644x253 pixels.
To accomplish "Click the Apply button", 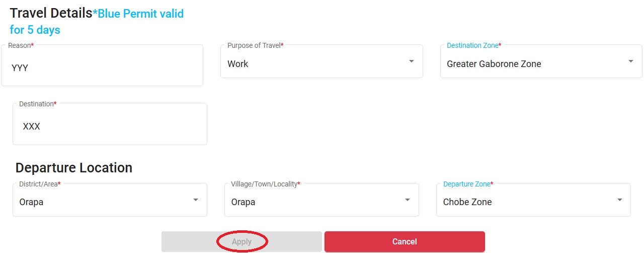I will [x=242, y=242].
